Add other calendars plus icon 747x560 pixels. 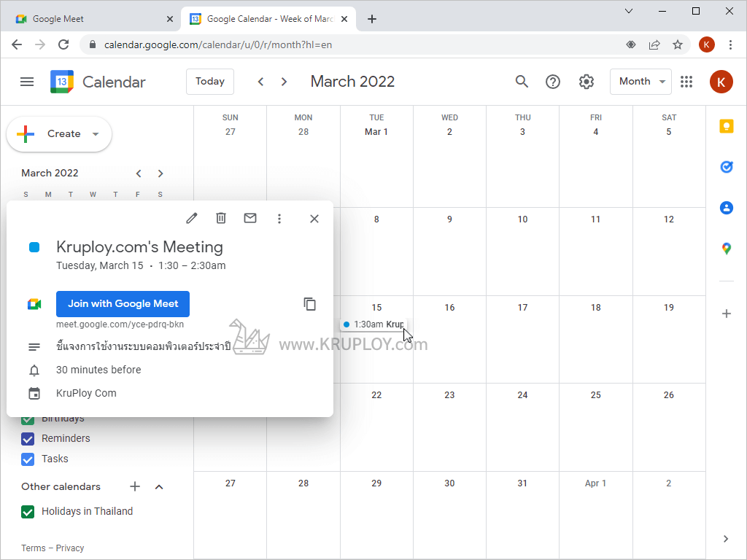click(135, 486)
